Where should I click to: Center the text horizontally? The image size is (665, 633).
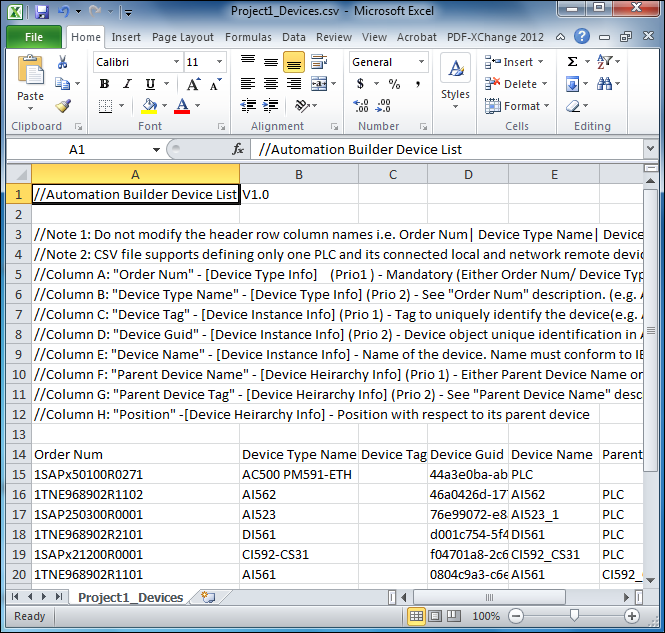point(271,84)
